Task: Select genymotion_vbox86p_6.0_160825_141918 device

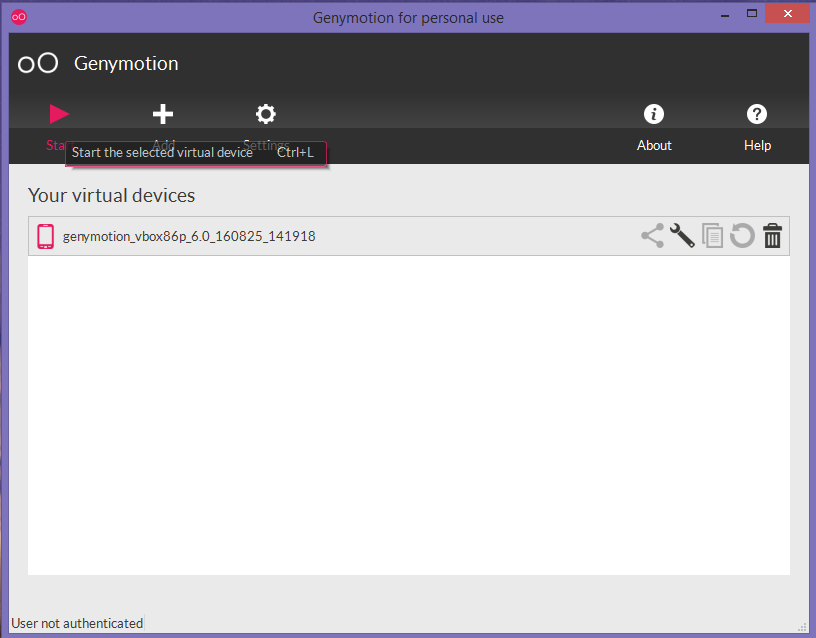Action: tap(409, 236)
